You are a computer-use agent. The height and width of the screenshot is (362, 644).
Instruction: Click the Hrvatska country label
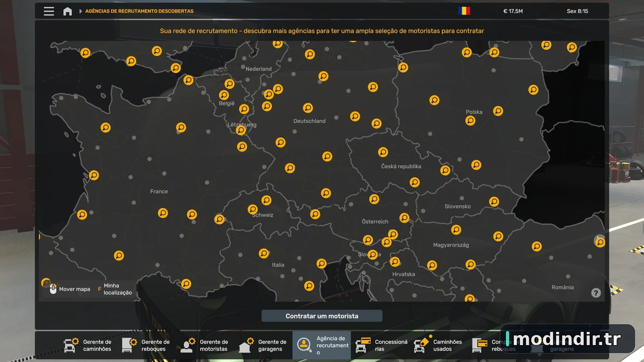404,274
